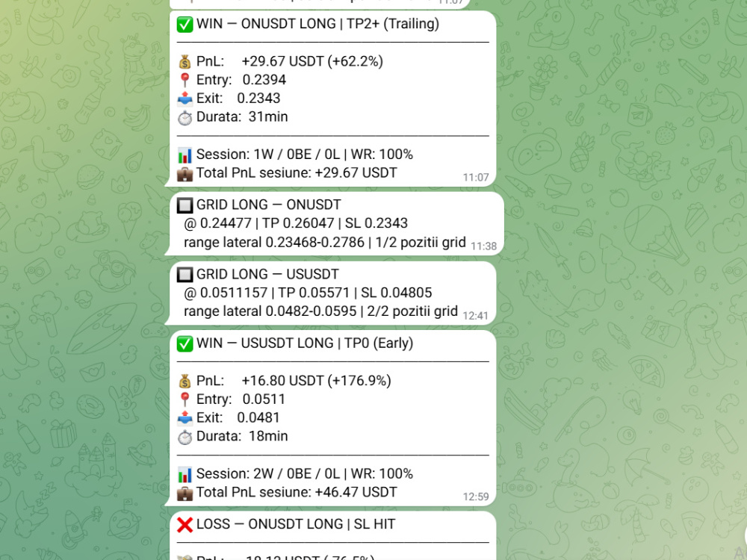
Task: Select 'Session: 1W / 0BE / 0L | WR: 100%'
Action: pyautogui.click(x=305, y=155)
